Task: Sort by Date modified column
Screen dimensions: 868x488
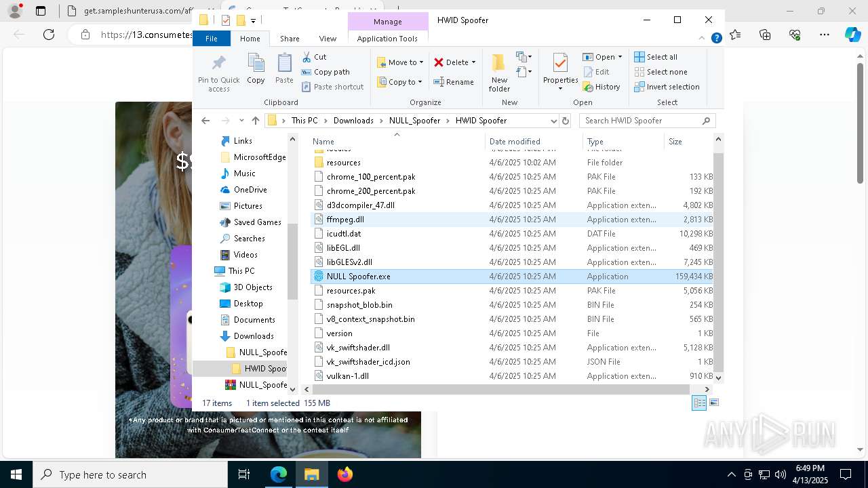Action: pyautogui.click(x=533, y=142)
